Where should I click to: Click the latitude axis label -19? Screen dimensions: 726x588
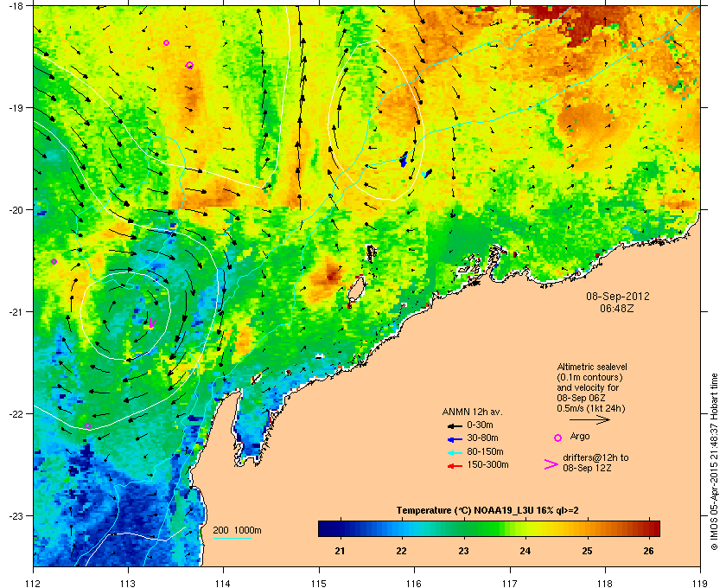pos(16,108)
